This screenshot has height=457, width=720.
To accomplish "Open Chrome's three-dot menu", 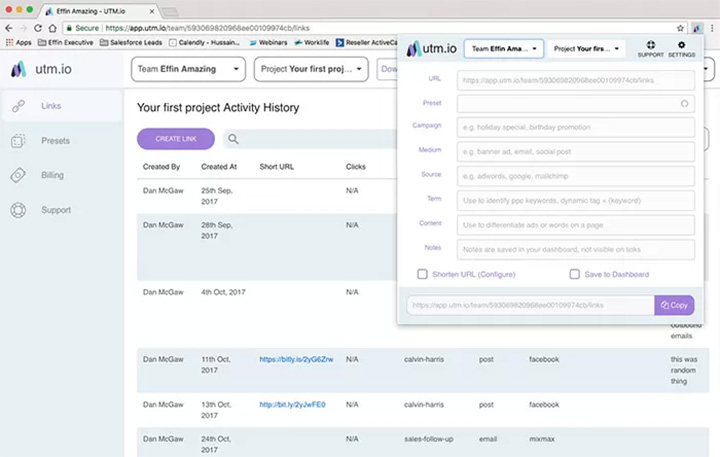I will (x=712, y=28).
